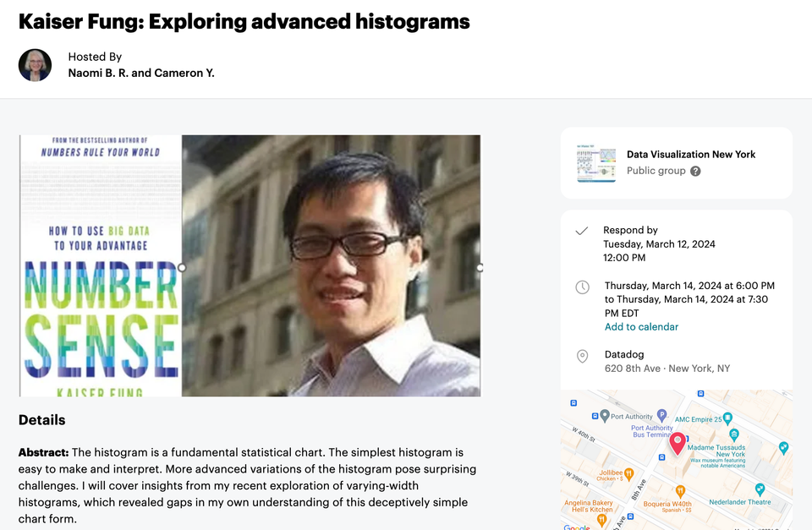Click the host's profile avatar photo
Image resolution: width=812 pixels, height=530 pixels.
click(x=36, y=65)
